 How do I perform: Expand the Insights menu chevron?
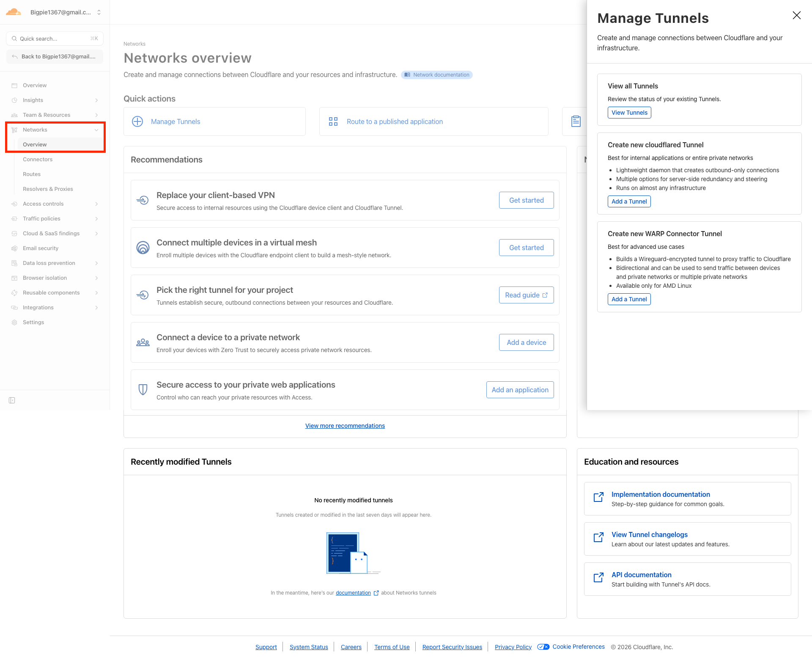96,100
